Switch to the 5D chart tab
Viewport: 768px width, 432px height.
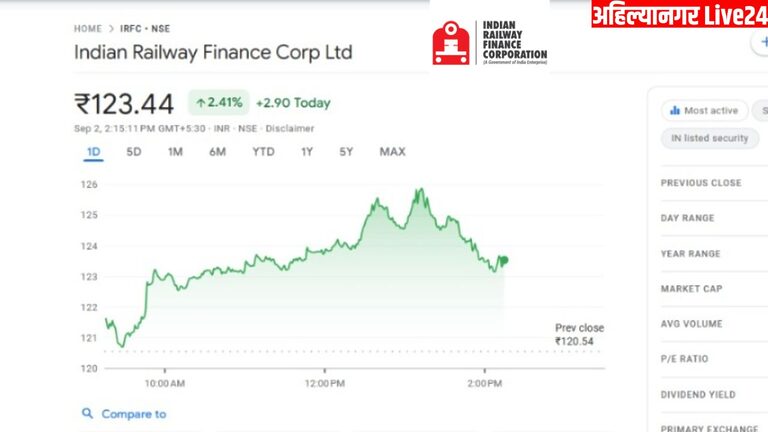[133, 152]
